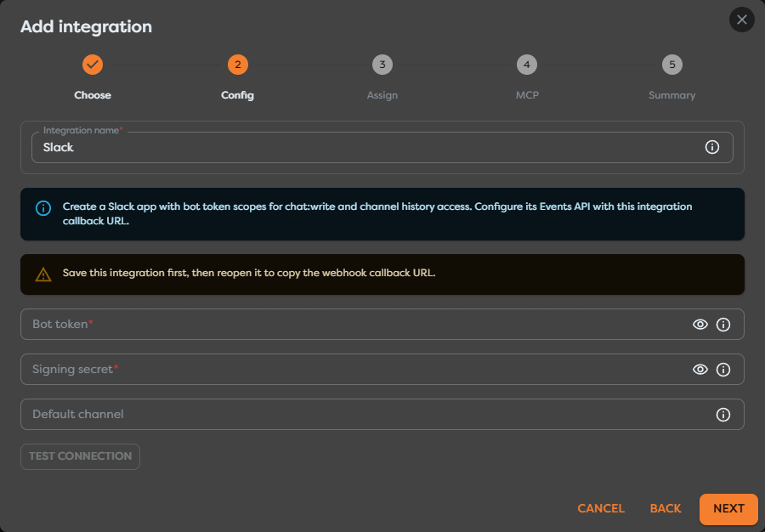765x532 pixels.
Task: Click the Signing secret info icon
Action: (723, 369)
